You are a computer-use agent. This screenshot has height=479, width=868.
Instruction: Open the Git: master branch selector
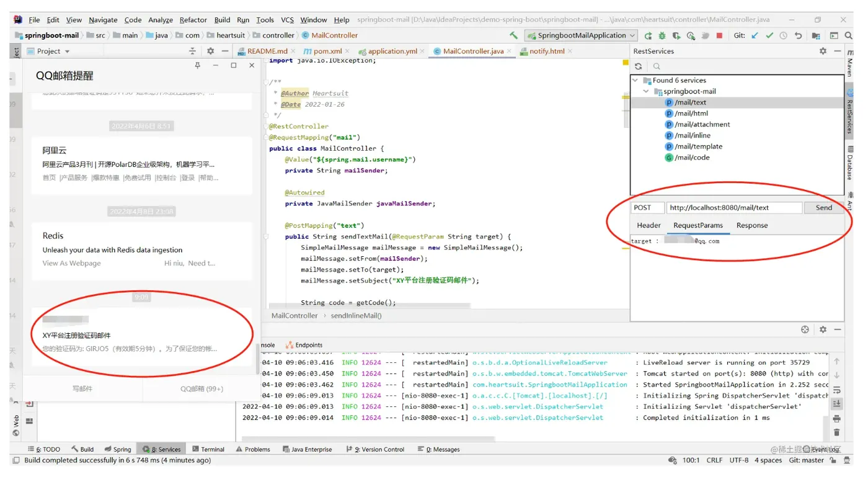(807, 460)
